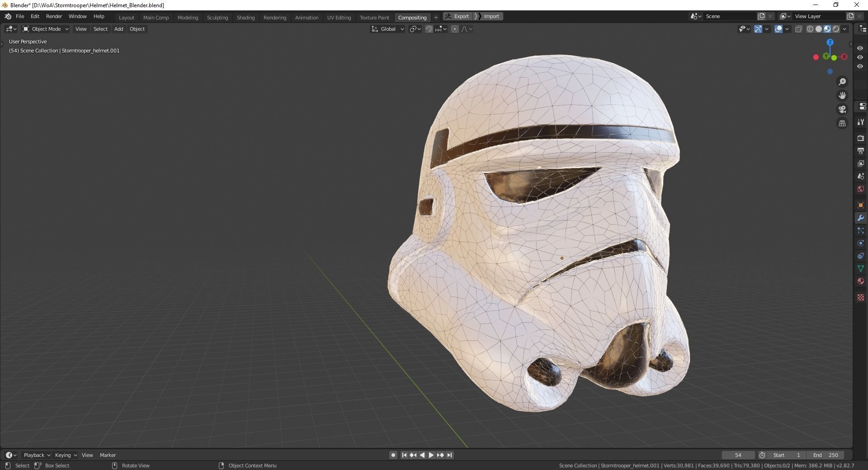
Task: Open the snapping options dropdown
Action: coord(441,29)
